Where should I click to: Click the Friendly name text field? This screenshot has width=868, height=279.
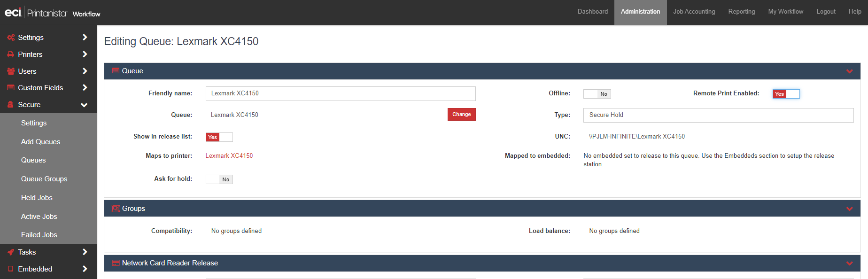[341, 93]
